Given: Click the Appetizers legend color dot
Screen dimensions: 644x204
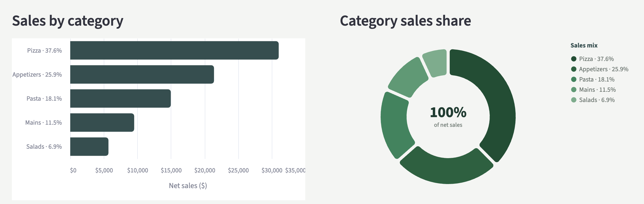Looking at the screenshot, I should pyautogui.click(x=574, y=69).
